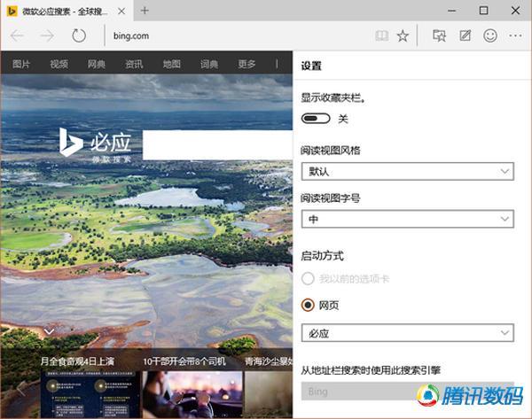Select the 网页 radio button
Image resolution: width=532 pixels, height=419 pixels.
click(309, 305)
